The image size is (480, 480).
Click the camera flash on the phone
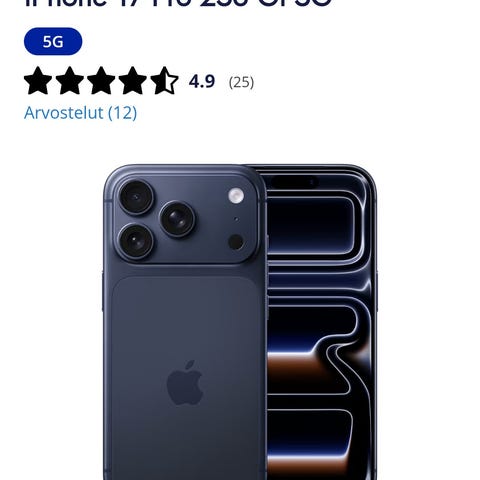click(236, 195)
